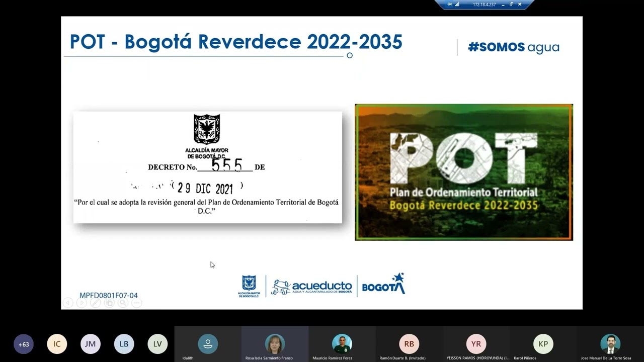Select Ramón Duarte B. (Invitado) tile

(409, 344)
